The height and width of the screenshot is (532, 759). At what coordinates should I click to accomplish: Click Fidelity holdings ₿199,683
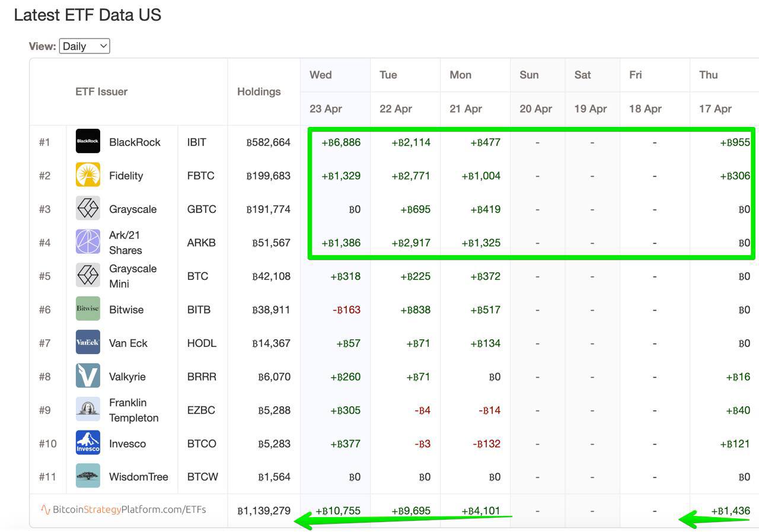point(269,176)
